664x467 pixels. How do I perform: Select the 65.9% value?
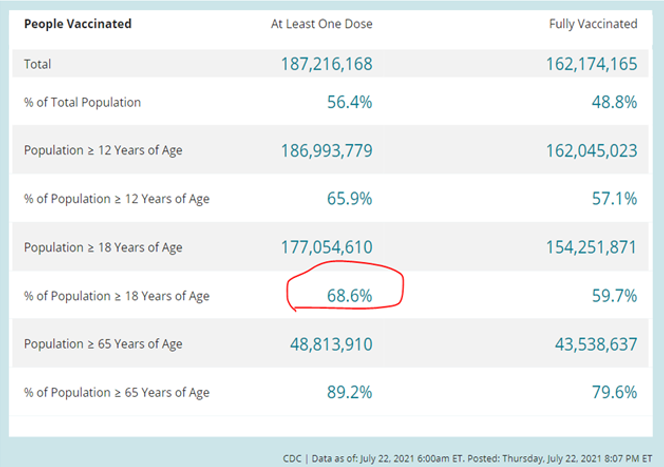point(349,198)
